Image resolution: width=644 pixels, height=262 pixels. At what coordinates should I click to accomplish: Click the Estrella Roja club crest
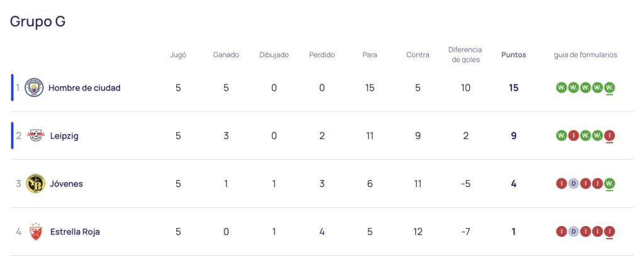pyautogui.click(x=35, y=231)
